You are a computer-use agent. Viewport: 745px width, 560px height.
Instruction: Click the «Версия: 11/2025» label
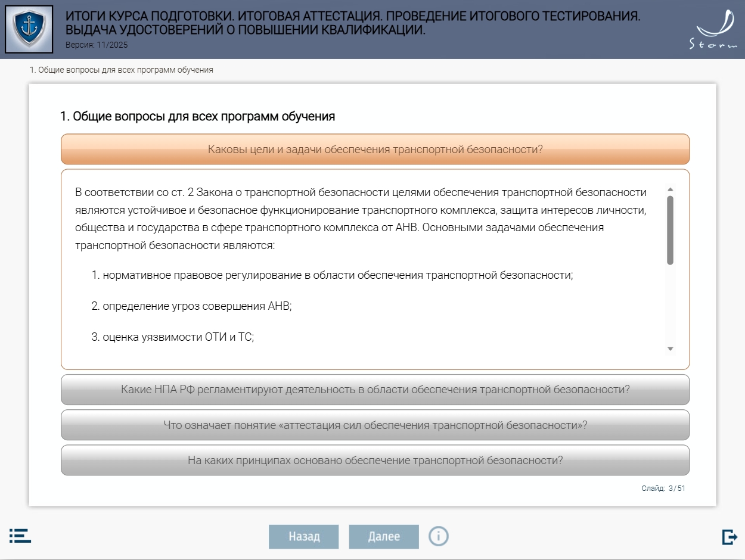[x=97, y=45]
